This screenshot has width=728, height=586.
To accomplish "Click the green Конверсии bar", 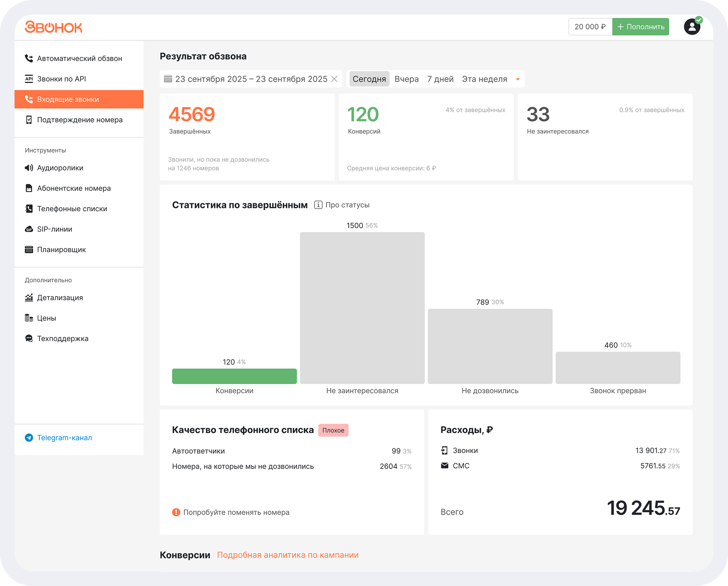I will [x=234, y=376].
